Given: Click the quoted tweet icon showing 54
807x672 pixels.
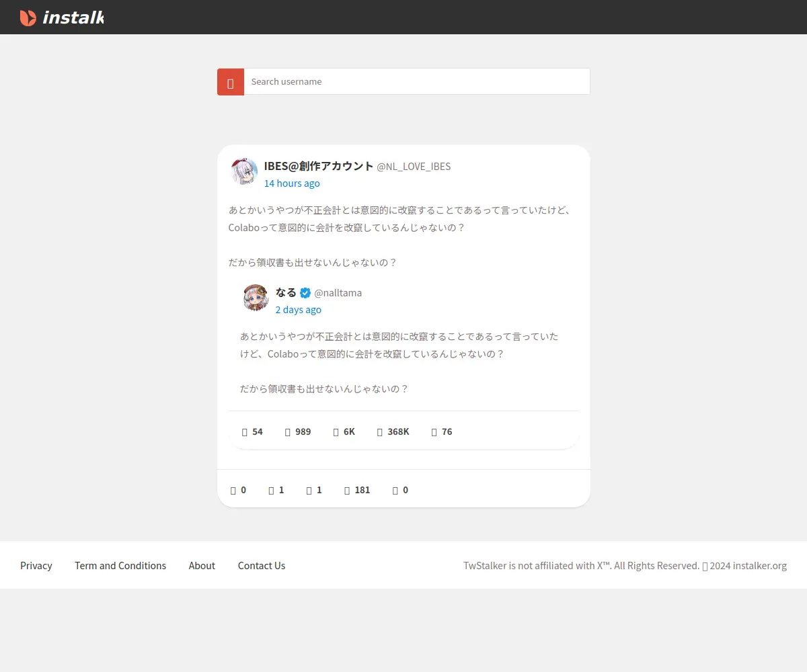Looking at the screenshot, I should pos(245,432).
